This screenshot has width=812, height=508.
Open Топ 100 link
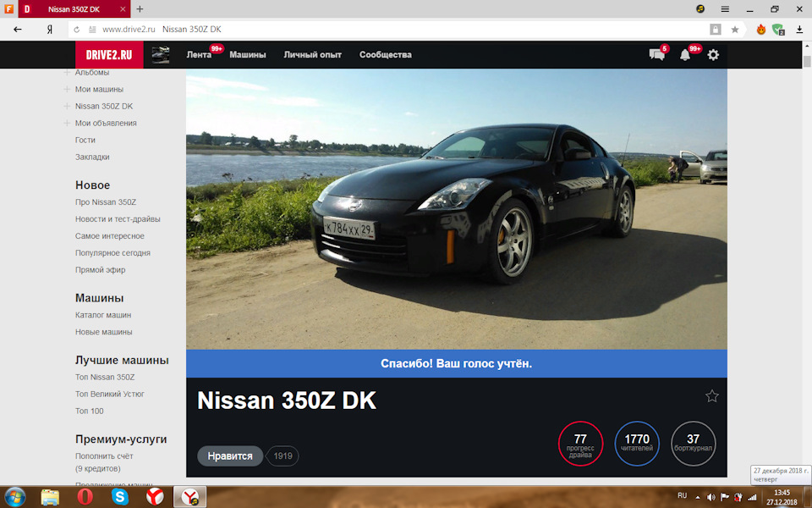89,411
